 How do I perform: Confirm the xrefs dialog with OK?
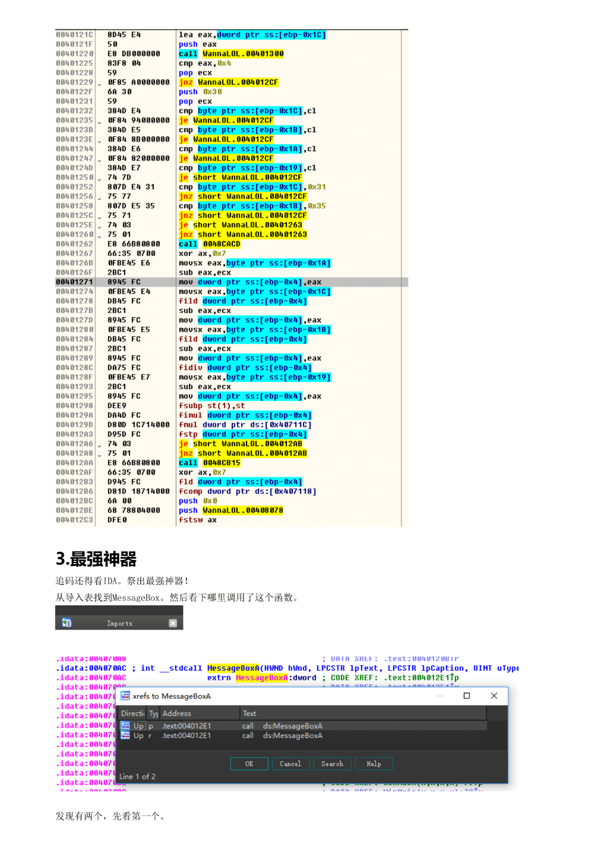pos(249,764)
